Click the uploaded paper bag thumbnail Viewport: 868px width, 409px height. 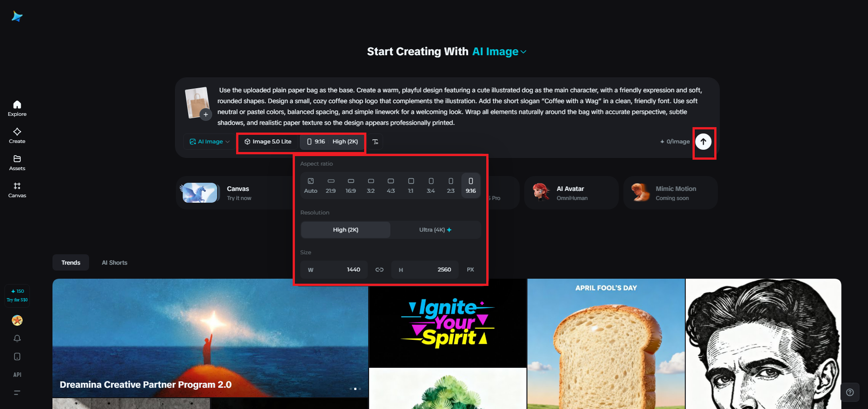click(x=197, y=102)
